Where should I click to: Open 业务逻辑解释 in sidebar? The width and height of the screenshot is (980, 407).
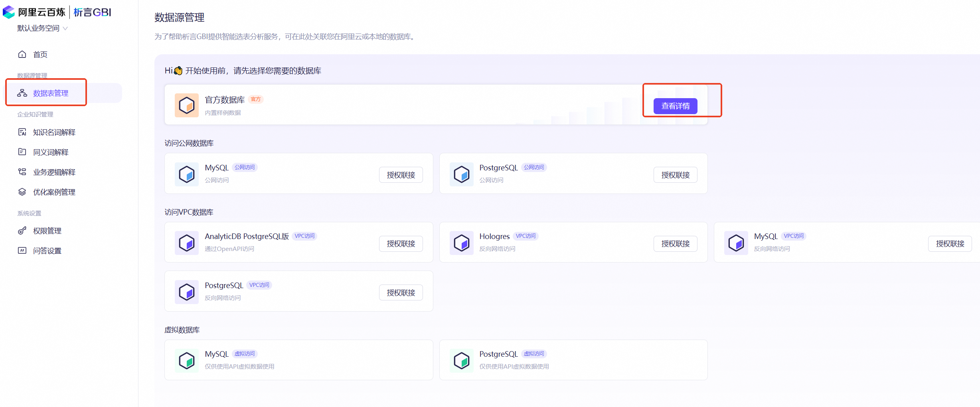[54, 172]
